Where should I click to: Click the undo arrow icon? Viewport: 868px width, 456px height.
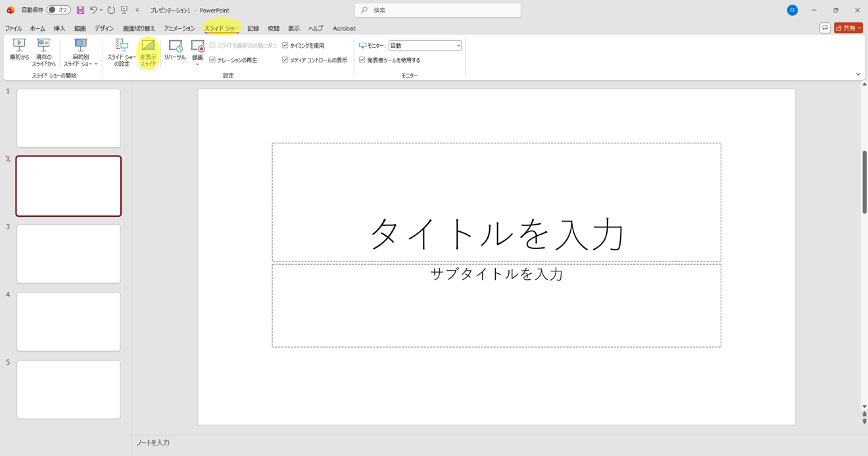click(93, 10)
